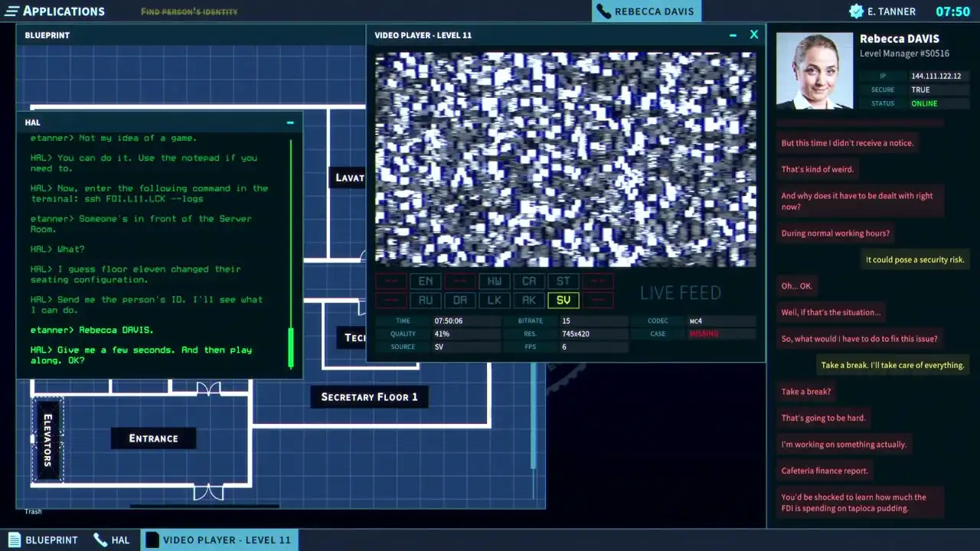This screenshot has width=980, height=551.
Task: Switch to Video Player - Level 11 taskbar tab
Action: point(220,540)
